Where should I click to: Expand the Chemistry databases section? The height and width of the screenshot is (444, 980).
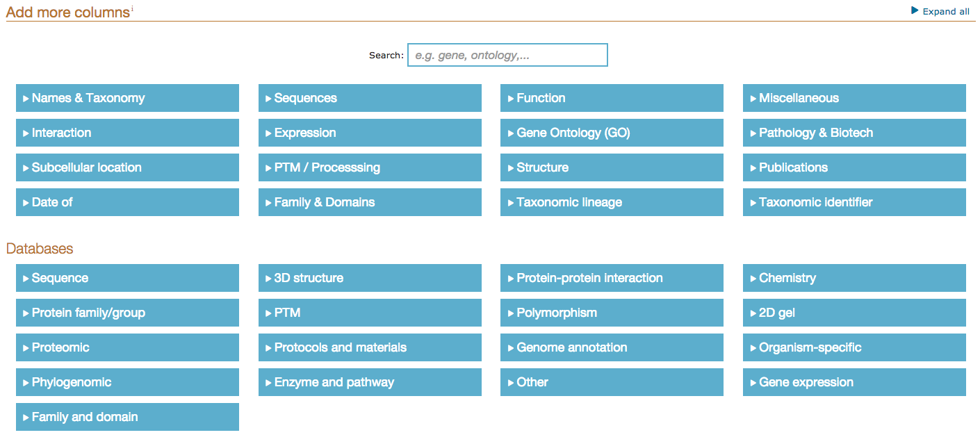(854, 278)
